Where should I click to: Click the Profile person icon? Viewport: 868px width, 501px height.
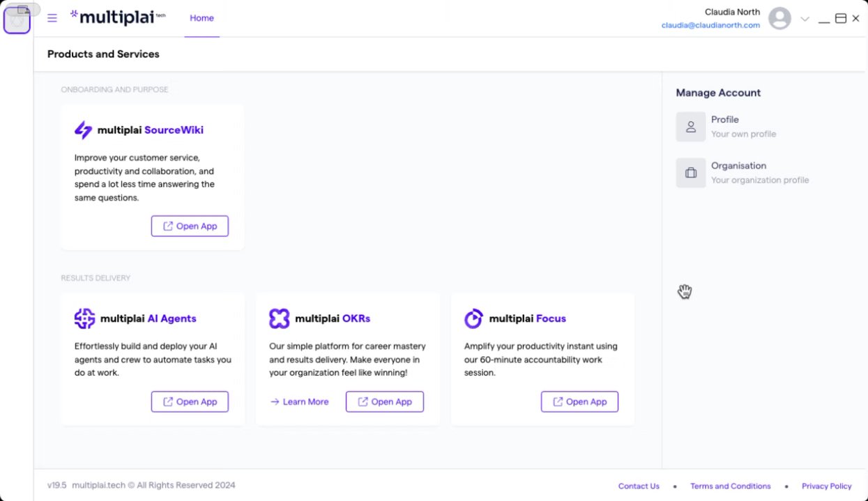pyautogui.click(x=691, y=127)
